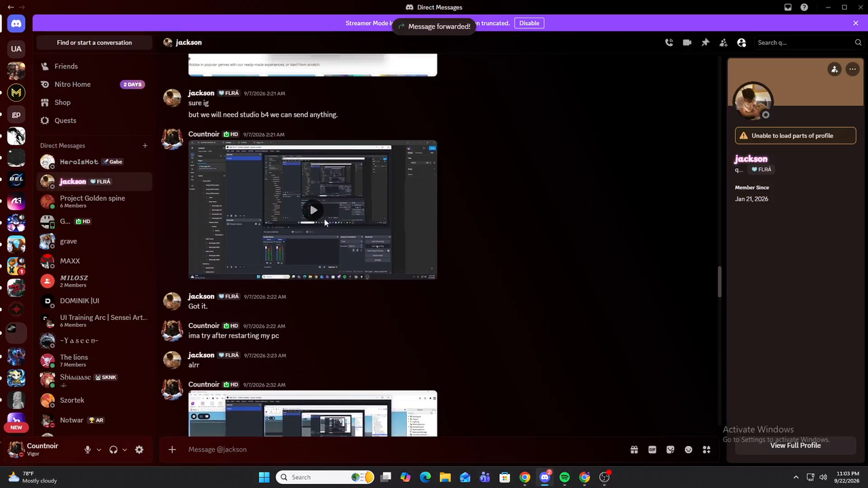Open the UA server in the server list

click(16, 49)
